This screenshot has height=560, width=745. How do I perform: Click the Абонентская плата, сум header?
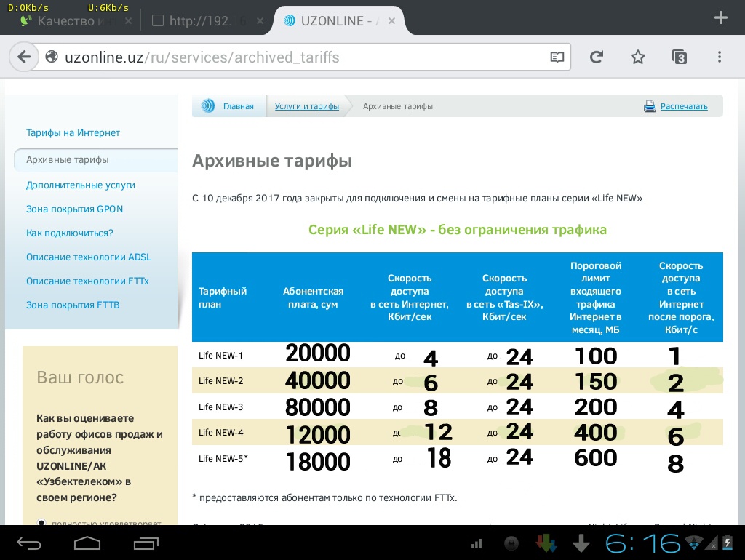(x=313, y=297)
